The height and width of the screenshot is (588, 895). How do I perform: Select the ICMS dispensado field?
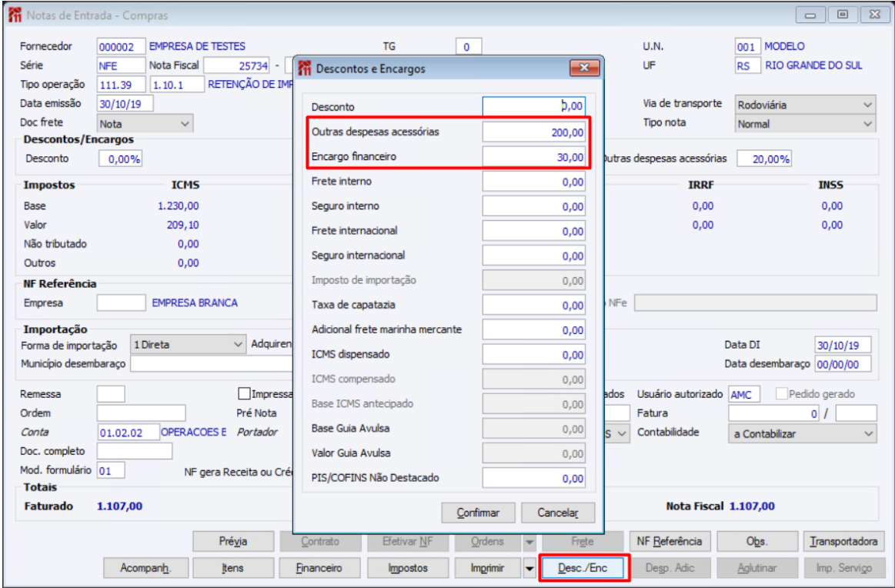533,355
